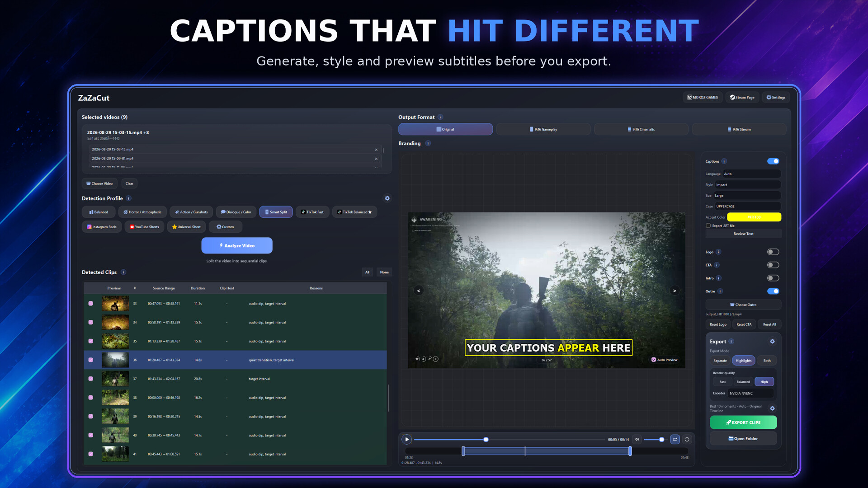Click the trim range right handle
The height and width of the screenshot is (488, 868).
(630, 451)
